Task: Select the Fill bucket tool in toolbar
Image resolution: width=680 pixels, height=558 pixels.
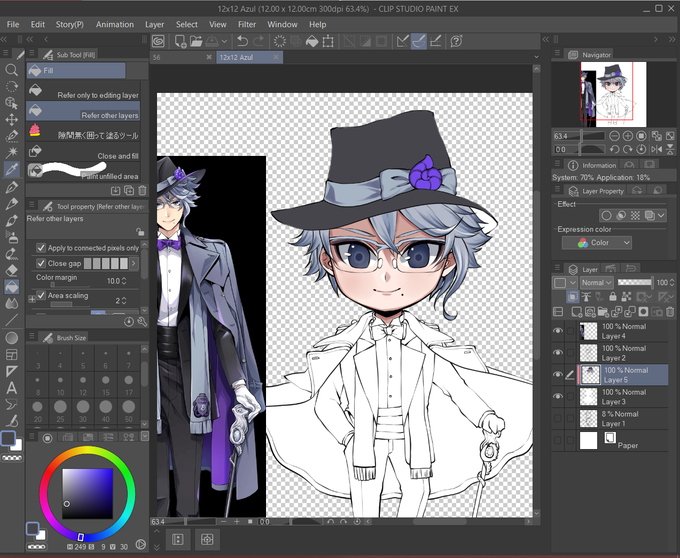Action: click(x=12, y=287)
